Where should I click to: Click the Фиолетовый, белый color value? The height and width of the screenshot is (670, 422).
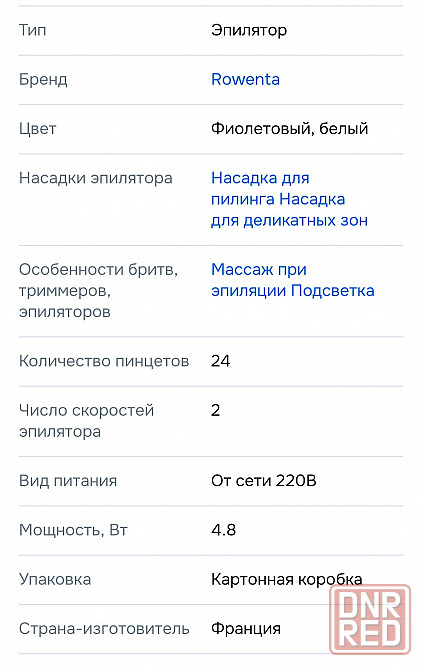[289, 129]
